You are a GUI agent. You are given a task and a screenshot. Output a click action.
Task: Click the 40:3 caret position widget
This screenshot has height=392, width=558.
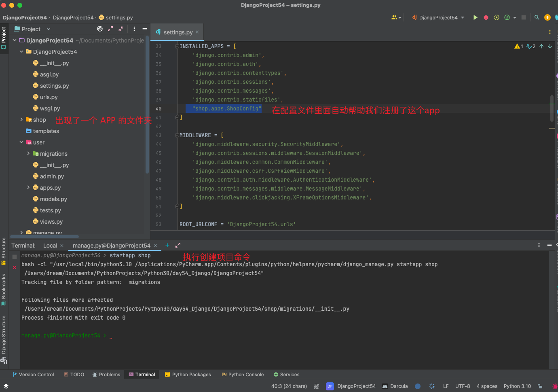[289, 386]
